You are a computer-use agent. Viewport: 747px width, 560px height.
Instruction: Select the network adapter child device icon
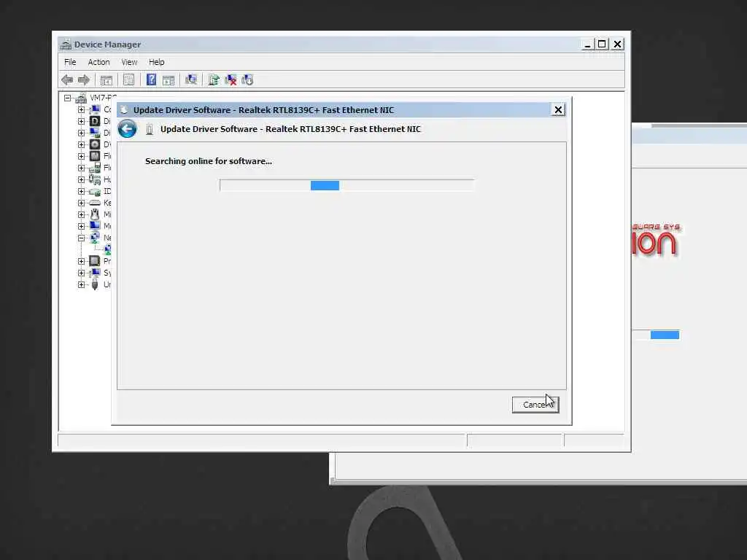pos(108,249)
